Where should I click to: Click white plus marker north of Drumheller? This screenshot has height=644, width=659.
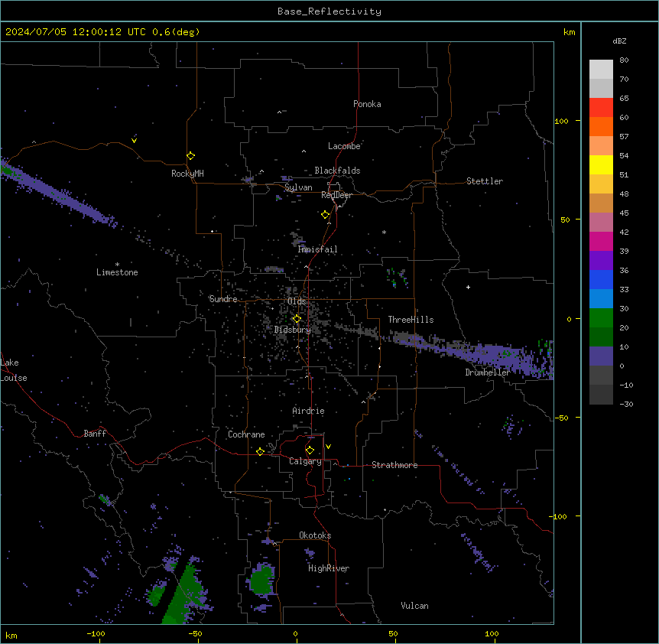click(x=468, y=287)
